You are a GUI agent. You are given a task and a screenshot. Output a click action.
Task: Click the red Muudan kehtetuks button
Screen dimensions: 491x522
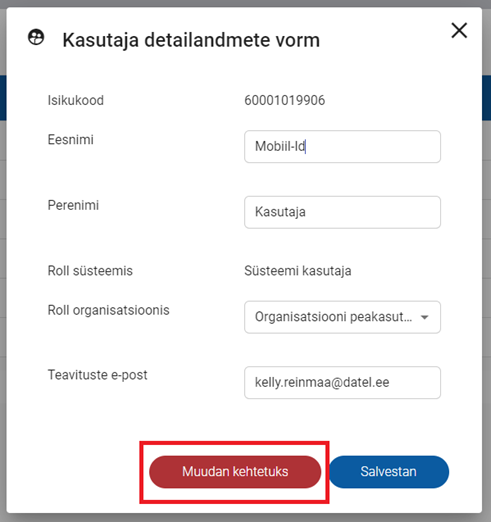(235, 472)
